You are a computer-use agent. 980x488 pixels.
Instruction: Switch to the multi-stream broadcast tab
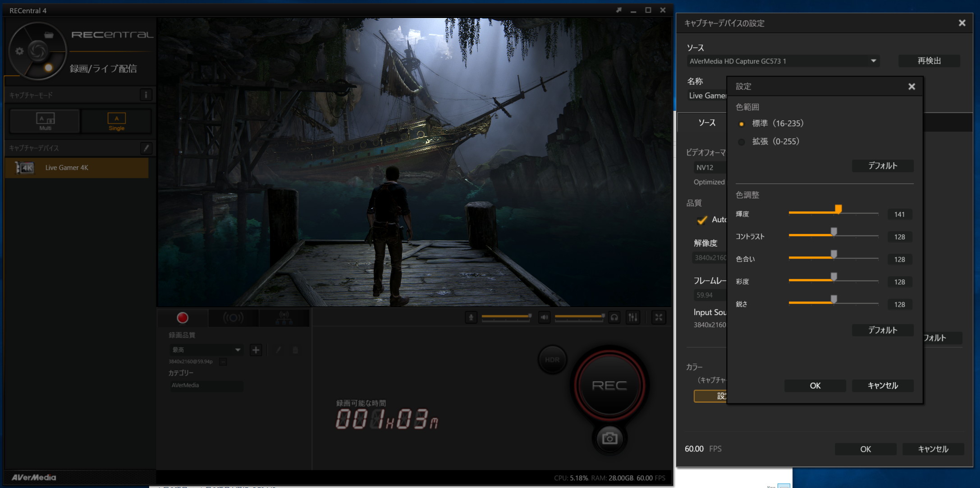click(284, 318)
